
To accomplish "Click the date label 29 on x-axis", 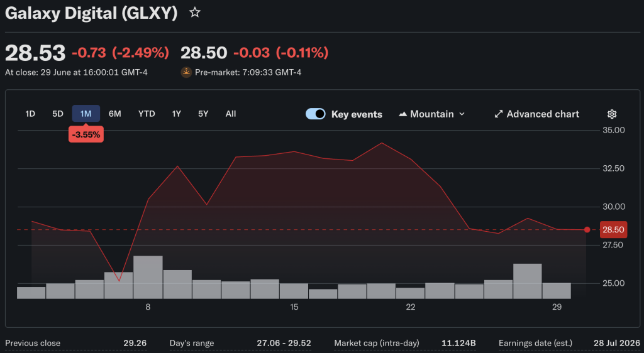I will pyautogui.click(x=557, y=307).
